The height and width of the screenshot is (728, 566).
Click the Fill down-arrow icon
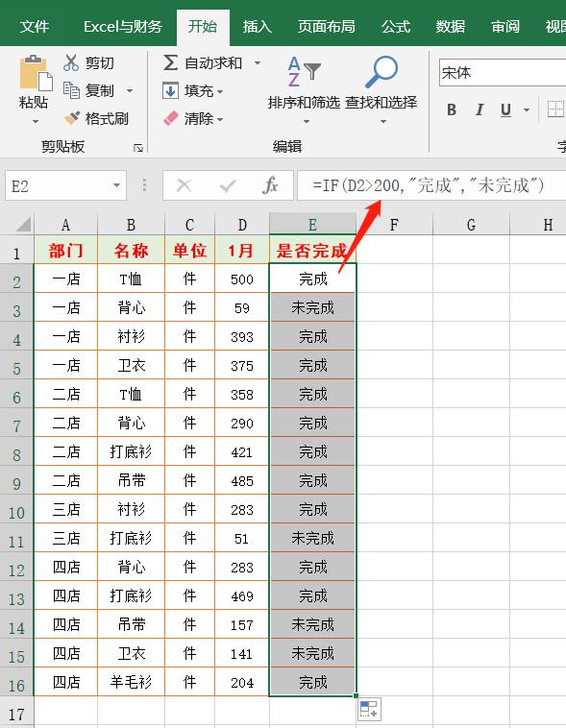170,90
